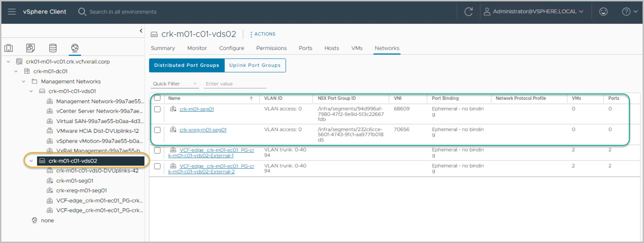Expand the Administrator@VSPHERE.LOCAL user menu
The width and height of the screenshot is (644, 243).
tap(534, 12)
